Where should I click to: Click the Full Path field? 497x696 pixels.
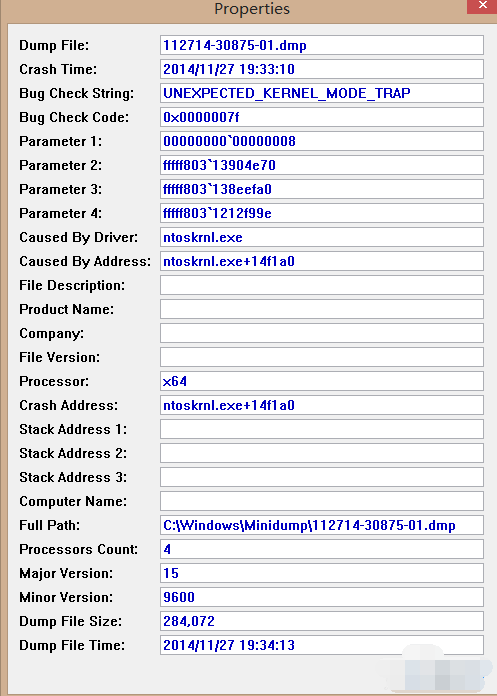322,525
